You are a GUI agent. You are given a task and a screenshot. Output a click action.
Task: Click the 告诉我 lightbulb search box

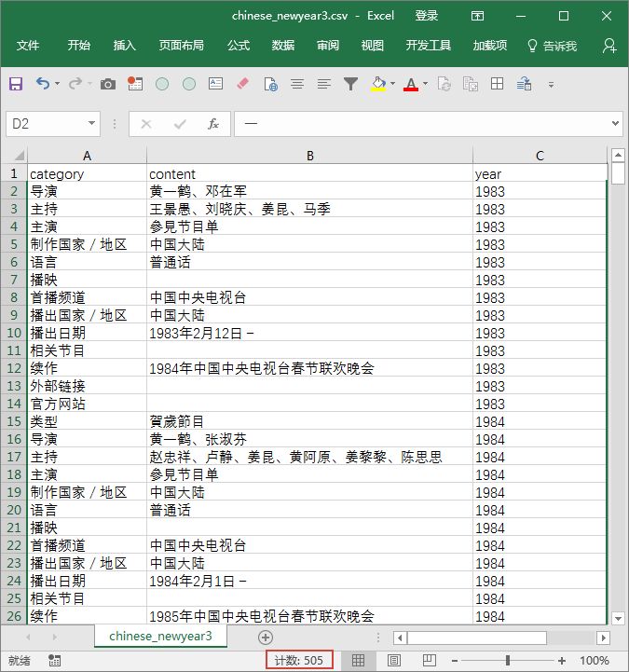click(552, 46)
